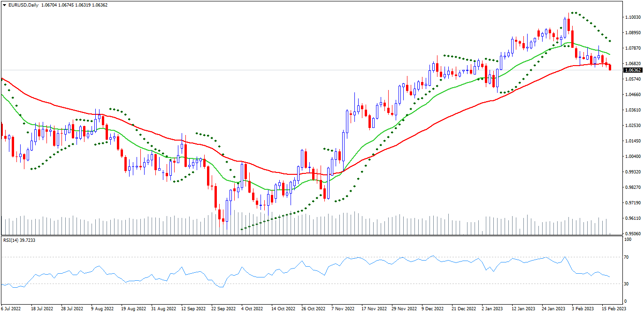This screenshot has height=314, width=644.
Task: Click the 7 Nov 2022 date label
Action: [x=343, y=309]
